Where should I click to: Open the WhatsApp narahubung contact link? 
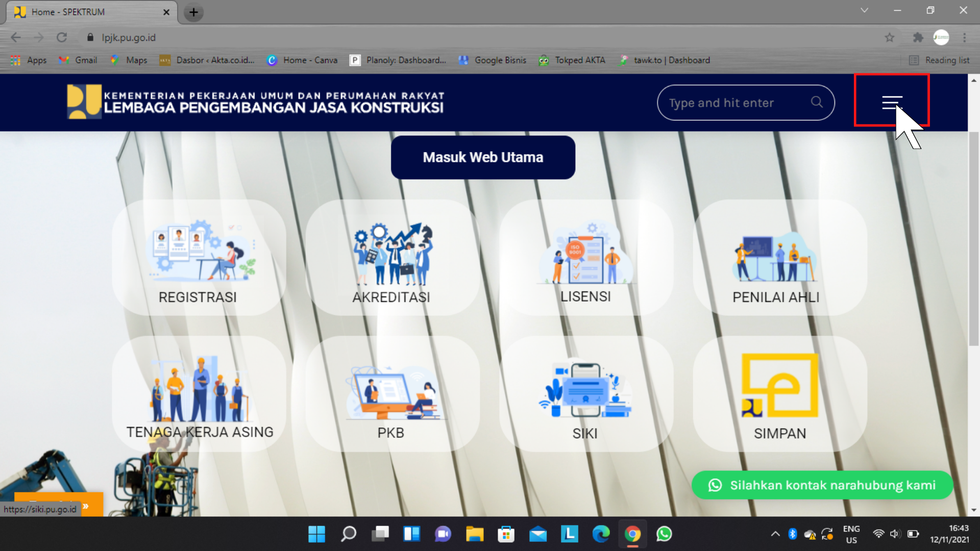pyautogui.click(x=822, y=485)
